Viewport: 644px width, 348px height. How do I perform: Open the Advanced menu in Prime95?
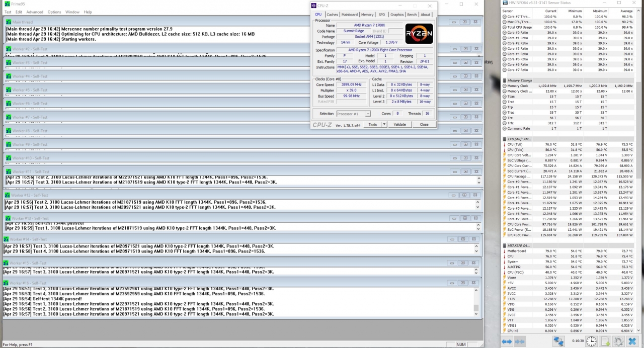pyautogui.click(x=35, y=12)
